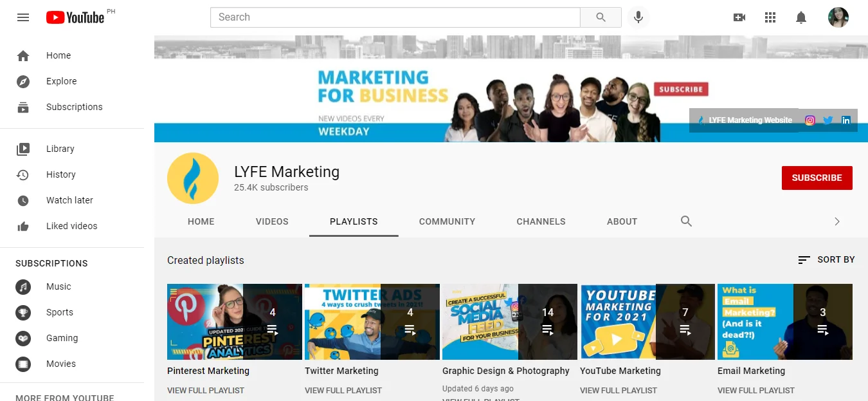
Task: Visit the channel's Twitter via banner icon
Action: pyautogui.click(x=827, y=120)
